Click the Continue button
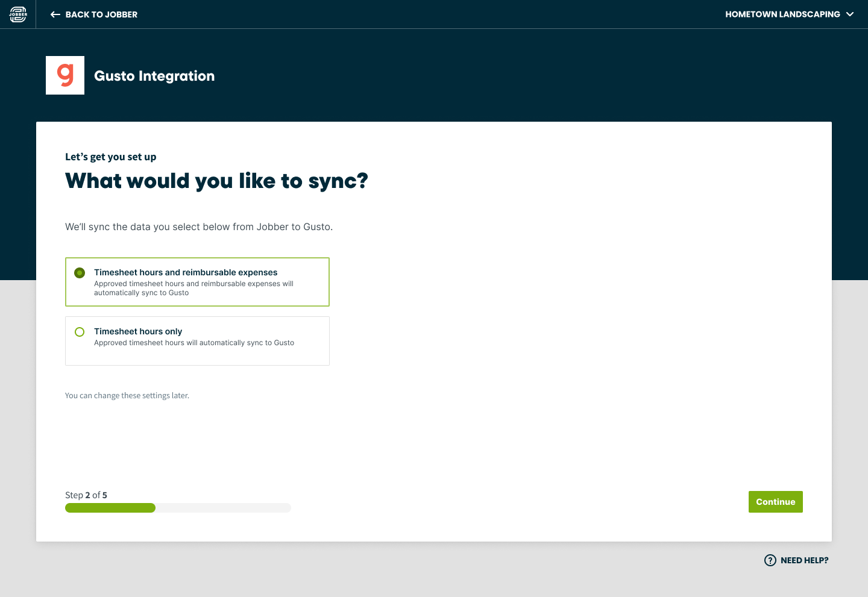 [776, 502]
